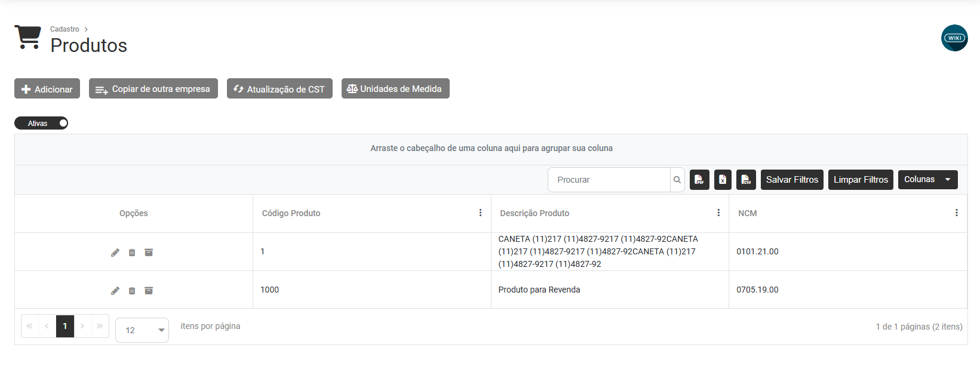Export the table to PDF
This screenshot has height=366, width=980.
point(699,180)
